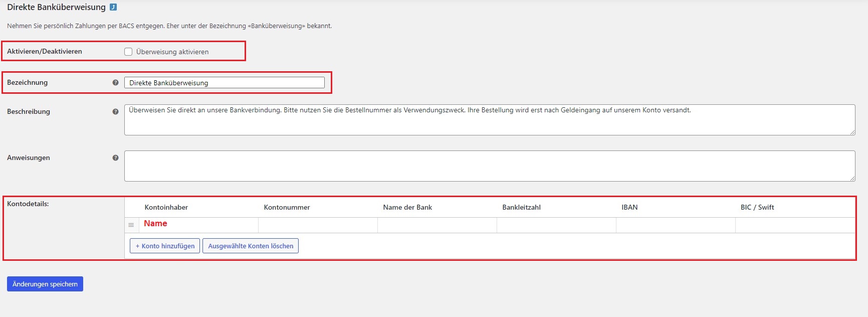Click the help icon next to Bezeichnung
The height and width of the screenshot is (317, 868).
[x=115, y=83]
